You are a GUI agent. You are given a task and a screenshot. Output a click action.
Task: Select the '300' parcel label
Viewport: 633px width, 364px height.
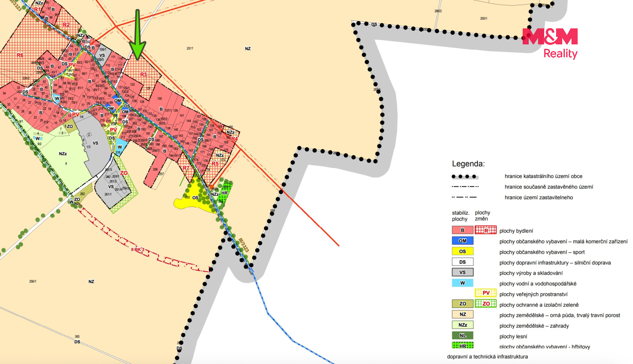pos(77,336)
